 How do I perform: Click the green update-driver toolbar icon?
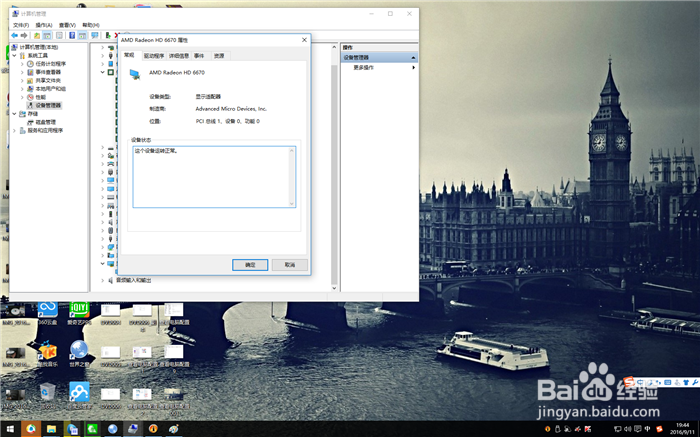(108, 35)
